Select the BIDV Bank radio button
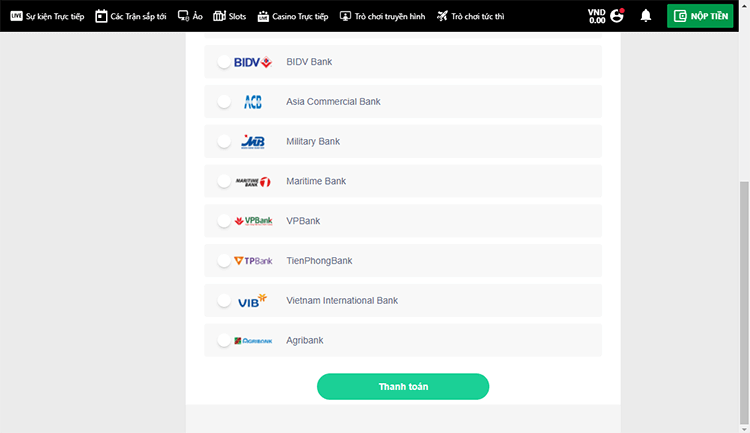The width and height of the screenshot is (750, 433). [x=224, y=62]
